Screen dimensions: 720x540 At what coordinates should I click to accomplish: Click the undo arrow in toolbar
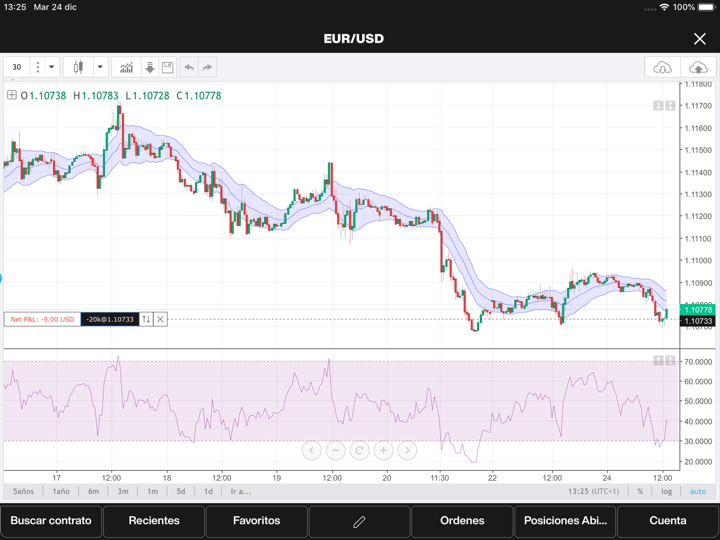click(189, 67)
